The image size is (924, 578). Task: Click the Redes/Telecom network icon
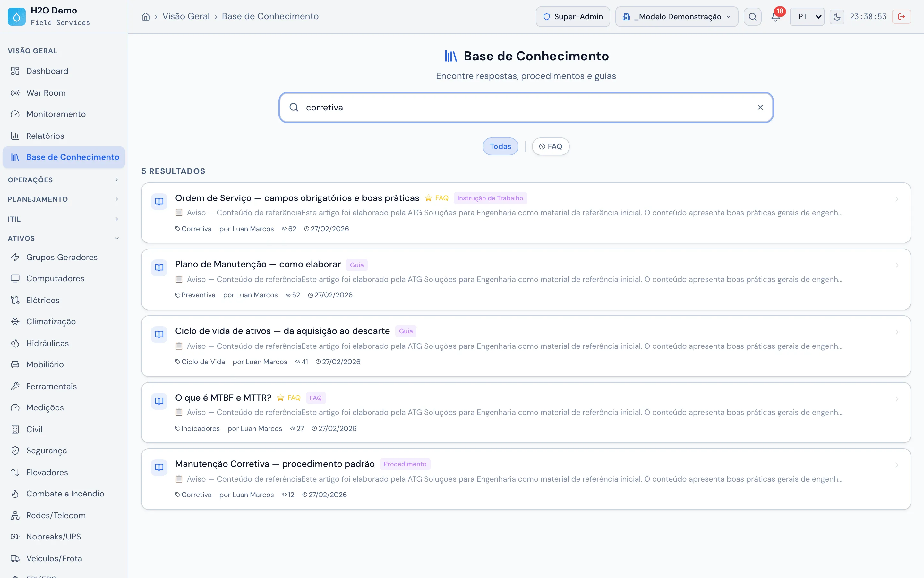point(15,515)
